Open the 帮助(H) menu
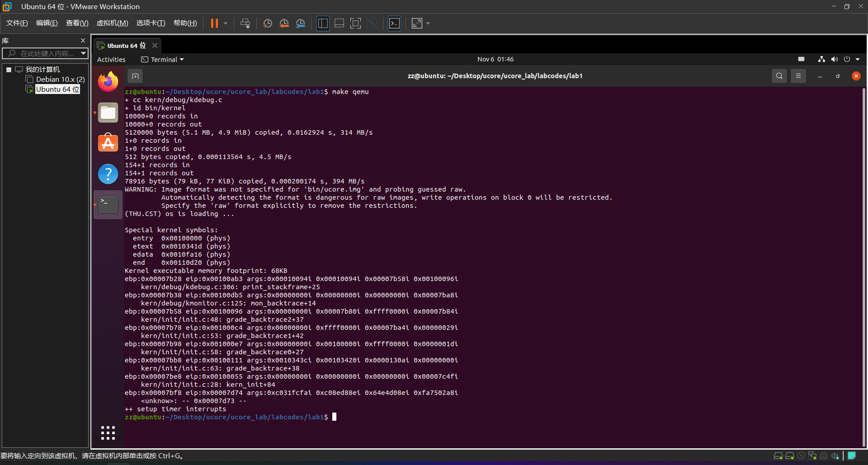Viewport: 868px width, 465px height. 185,23
